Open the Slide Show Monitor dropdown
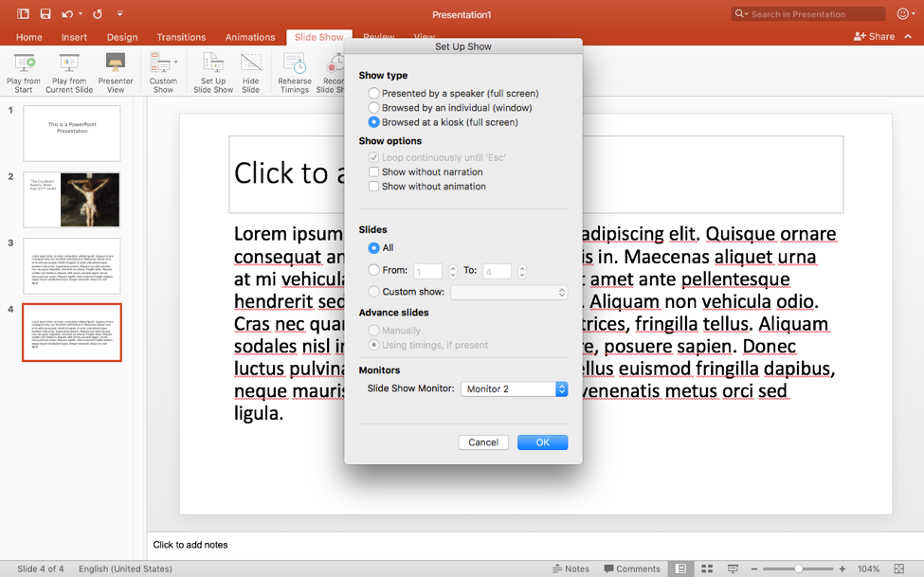The height and width of the screenshot is (577, 924). point(514,388)
